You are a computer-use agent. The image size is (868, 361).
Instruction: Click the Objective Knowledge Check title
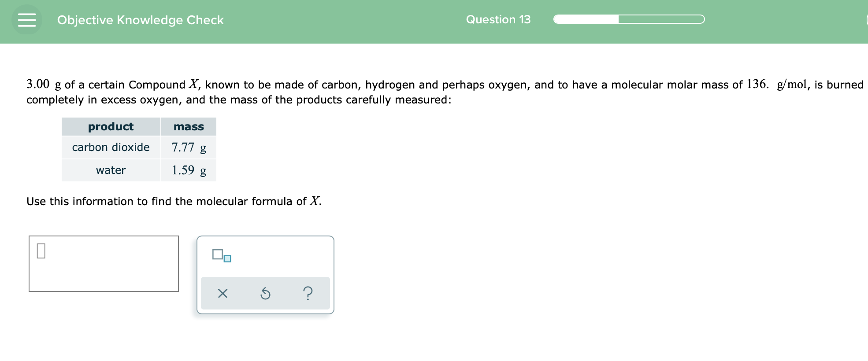pos(141,20)
